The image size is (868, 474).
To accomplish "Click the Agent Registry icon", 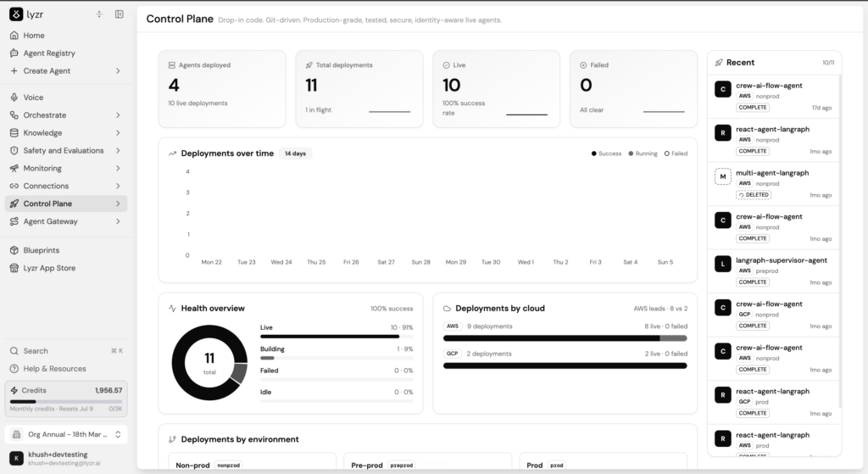I will tap(14, 53).
